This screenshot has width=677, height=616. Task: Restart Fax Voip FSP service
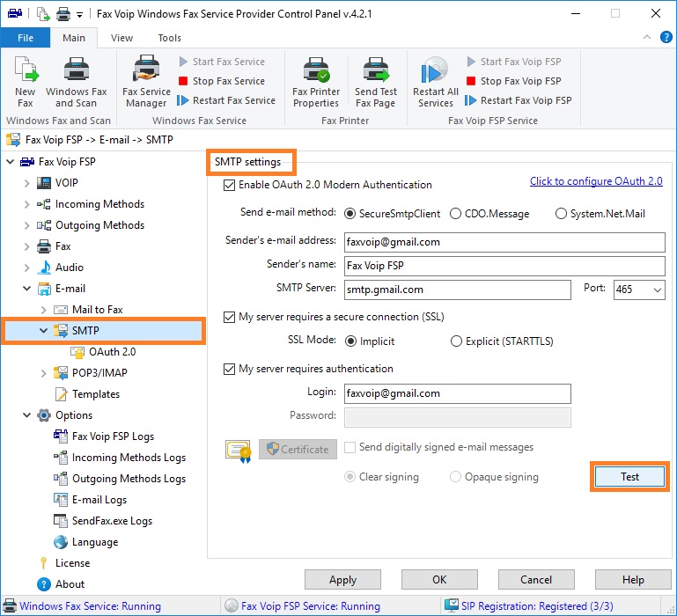[x=519, y=100]
